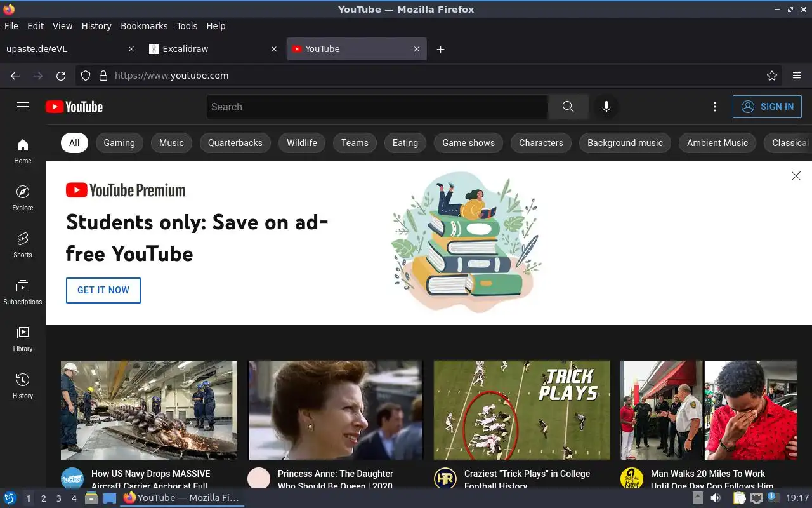
Task: Select the Teams filter chip
Action: point(355,143)
